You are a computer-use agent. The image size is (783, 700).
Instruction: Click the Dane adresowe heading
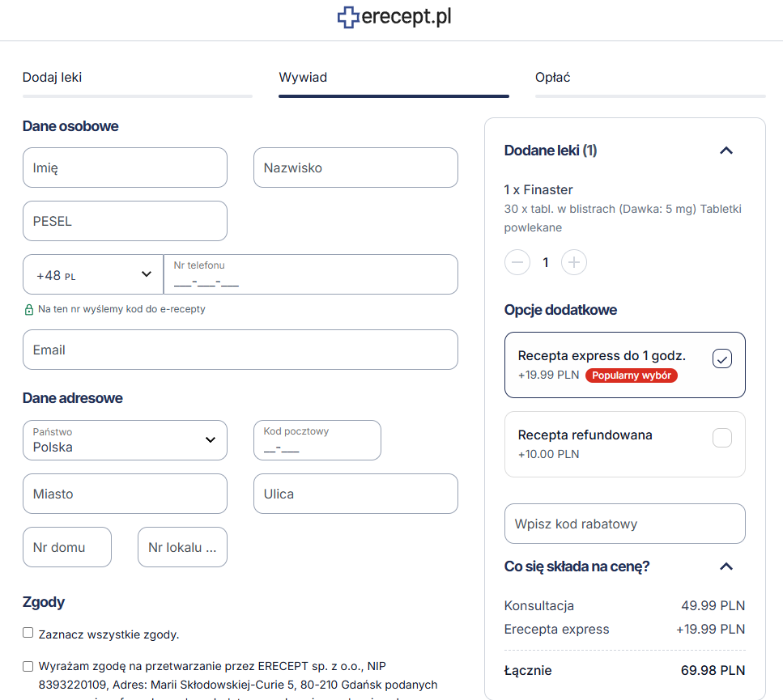72,398
